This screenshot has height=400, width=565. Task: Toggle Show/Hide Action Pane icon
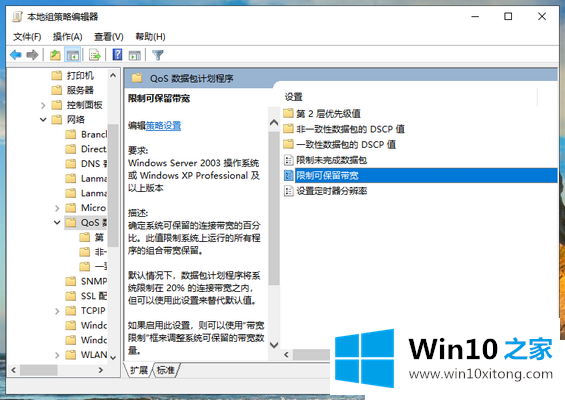point(135,55)
